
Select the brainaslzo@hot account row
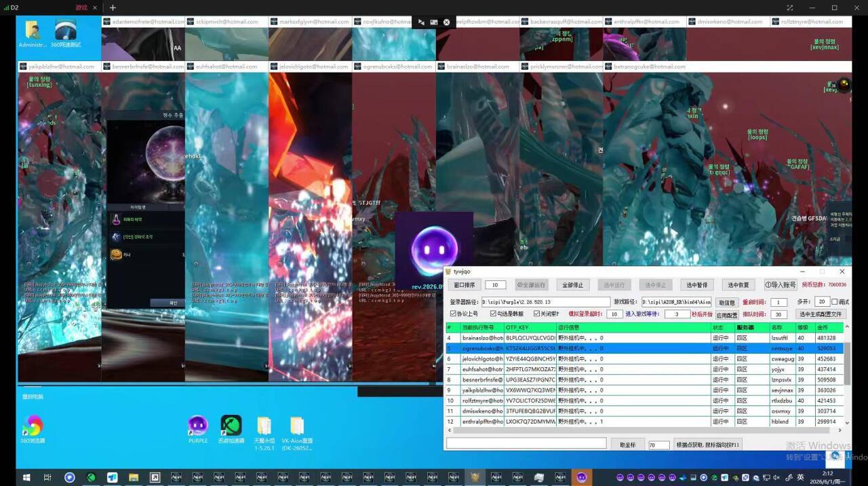click(x=644, y=337)
